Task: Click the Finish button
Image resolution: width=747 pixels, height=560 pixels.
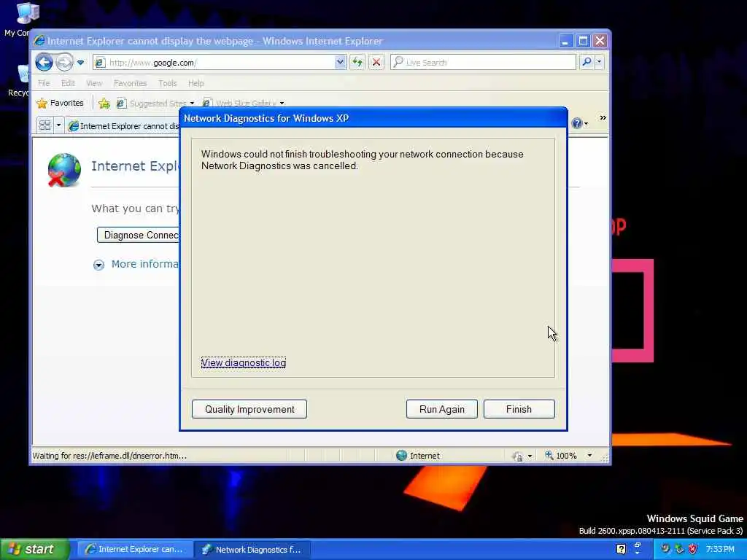Action: tap(519, 410)
